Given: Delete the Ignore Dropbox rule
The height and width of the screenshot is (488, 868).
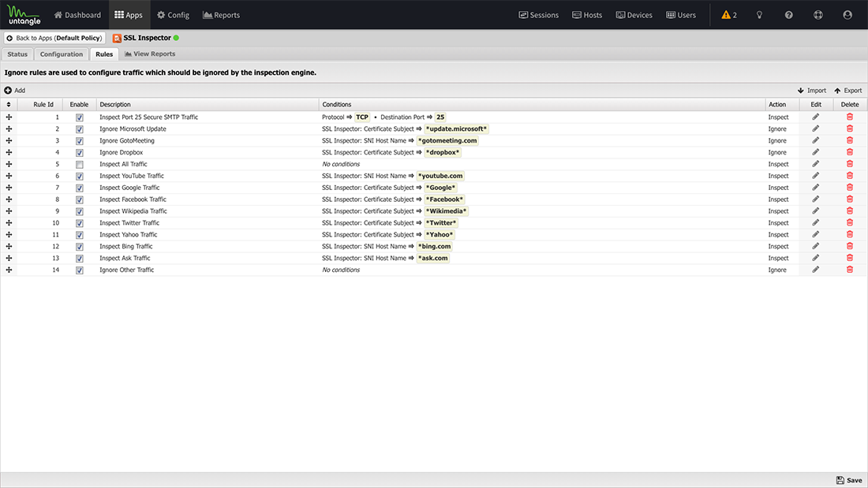Looking at the screenshot, I should 850,152.
